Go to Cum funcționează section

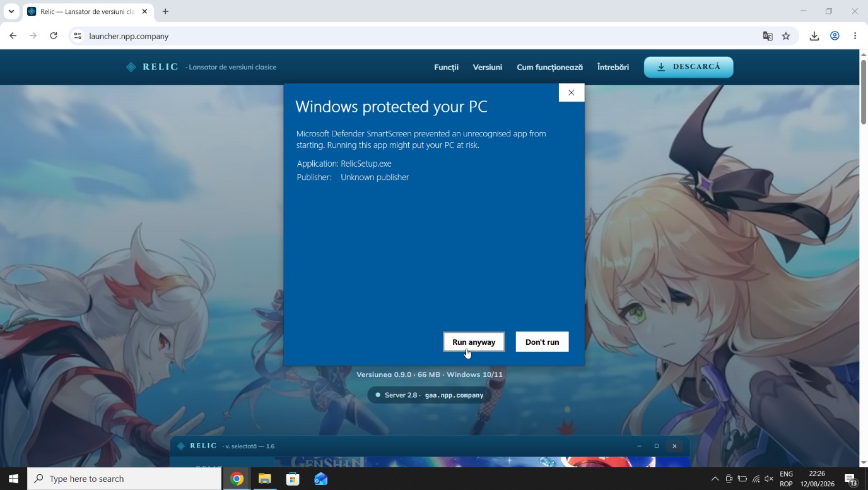click(x=549, y=67)
